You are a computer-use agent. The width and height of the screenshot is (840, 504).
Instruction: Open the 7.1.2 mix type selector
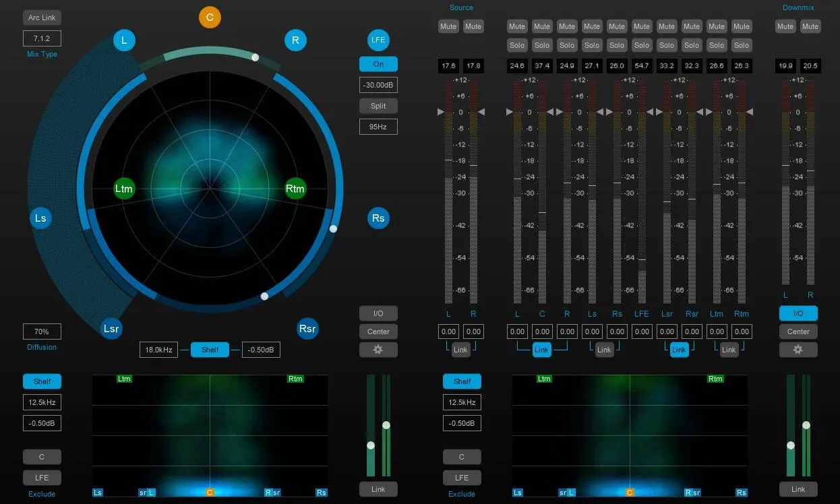(42, 38)
